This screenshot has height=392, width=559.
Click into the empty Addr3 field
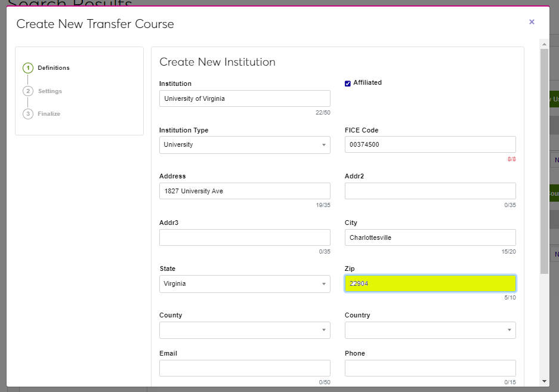245,237
